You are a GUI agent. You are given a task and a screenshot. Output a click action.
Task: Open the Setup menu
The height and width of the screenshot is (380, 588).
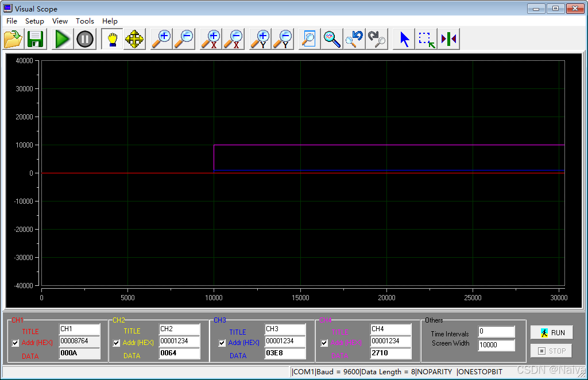click(x=34, y=21)
